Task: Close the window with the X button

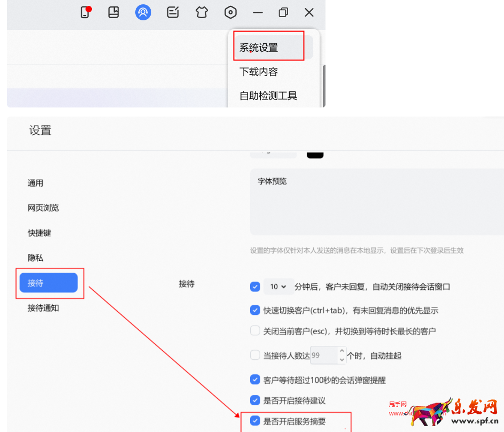Action: tap(309, 12)
